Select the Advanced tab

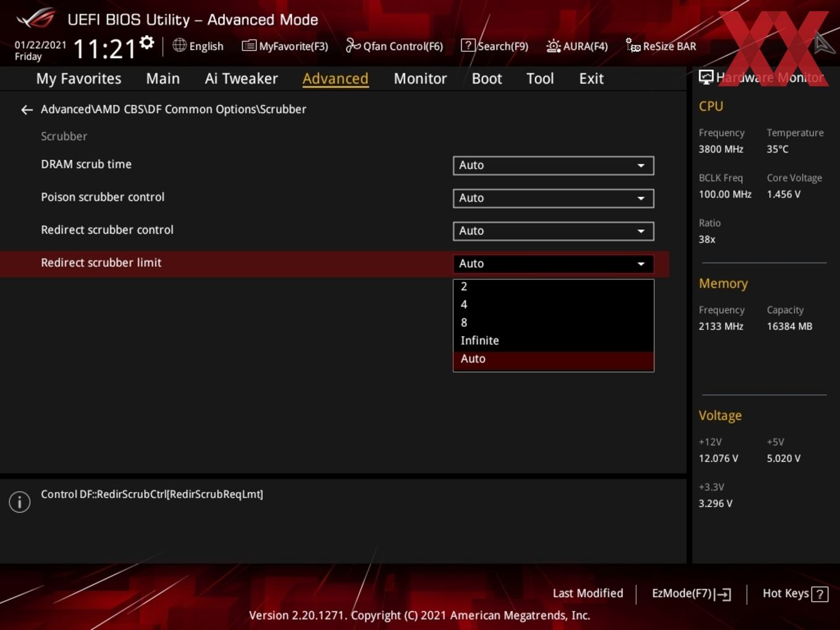(x=335, y=79)
